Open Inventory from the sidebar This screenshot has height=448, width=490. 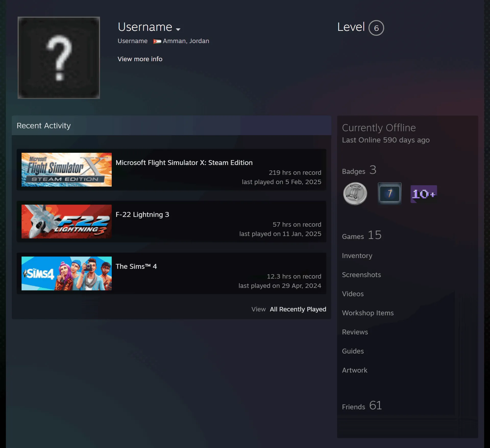point(357,255)
